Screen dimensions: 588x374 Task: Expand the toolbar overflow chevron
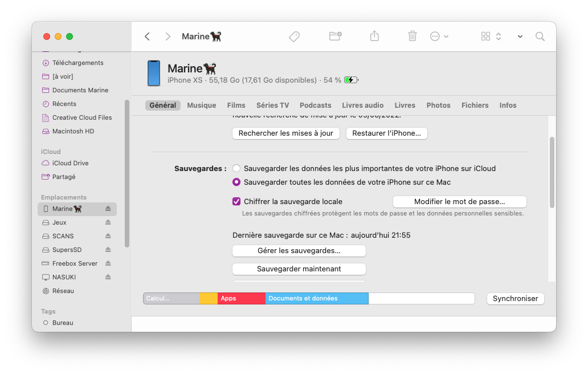519,36
